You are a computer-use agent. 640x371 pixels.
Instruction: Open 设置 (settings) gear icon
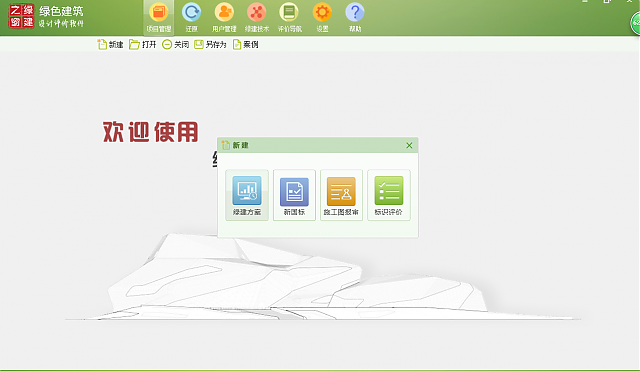click(322, 18)
